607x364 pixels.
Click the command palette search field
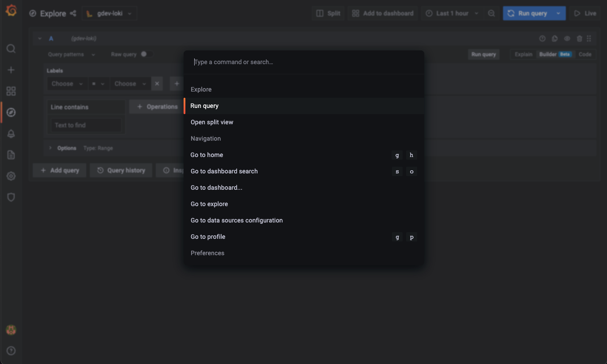tap(303, 62)
